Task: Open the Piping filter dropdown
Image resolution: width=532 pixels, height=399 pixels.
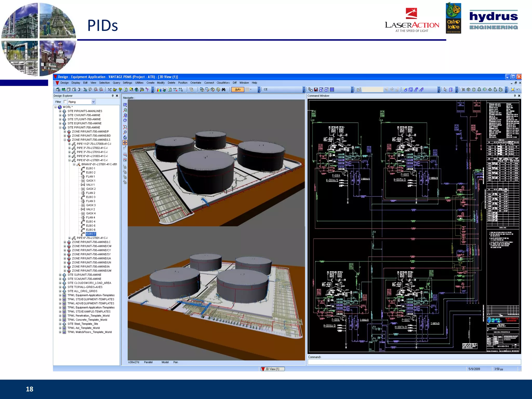Action: 93,102
